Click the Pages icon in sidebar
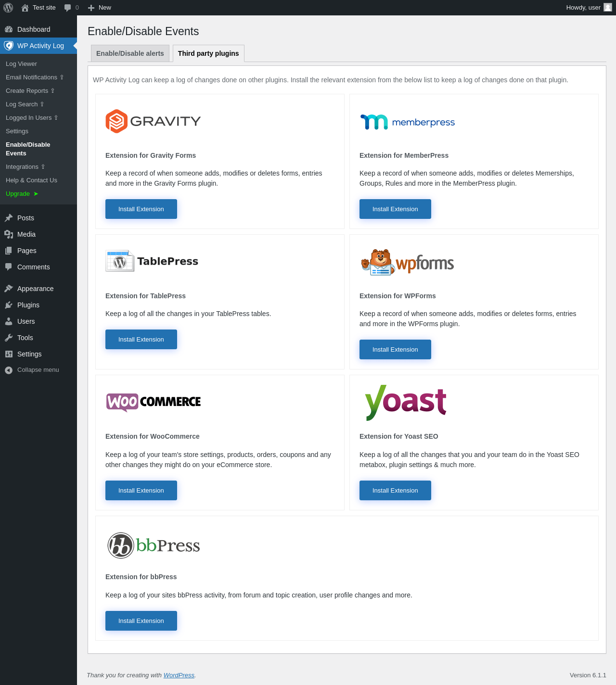Image resolution: width=616 pixels, height=685 pixels. 9,251
